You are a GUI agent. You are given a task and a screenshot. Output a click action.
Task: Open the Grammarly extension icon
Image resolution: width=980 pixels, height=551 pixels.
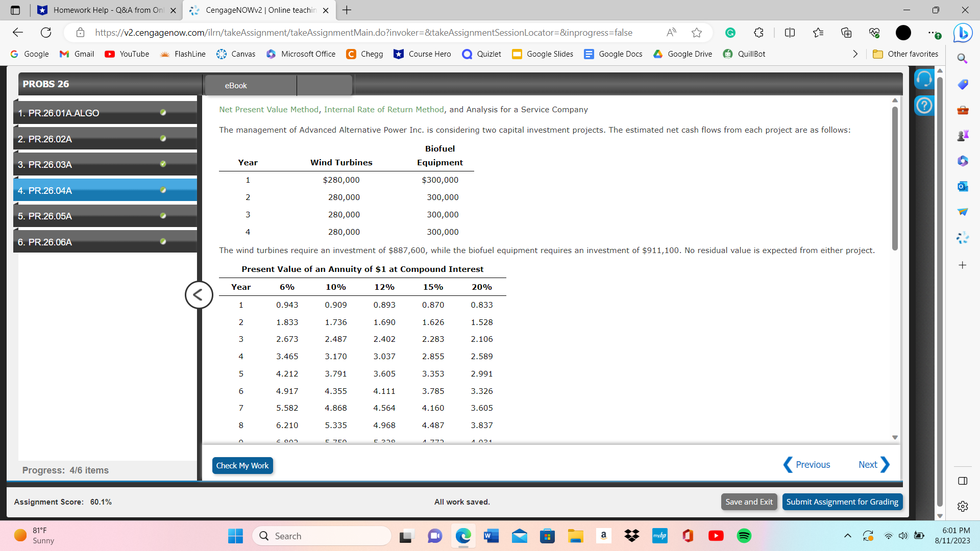click(x=730, y=33)
